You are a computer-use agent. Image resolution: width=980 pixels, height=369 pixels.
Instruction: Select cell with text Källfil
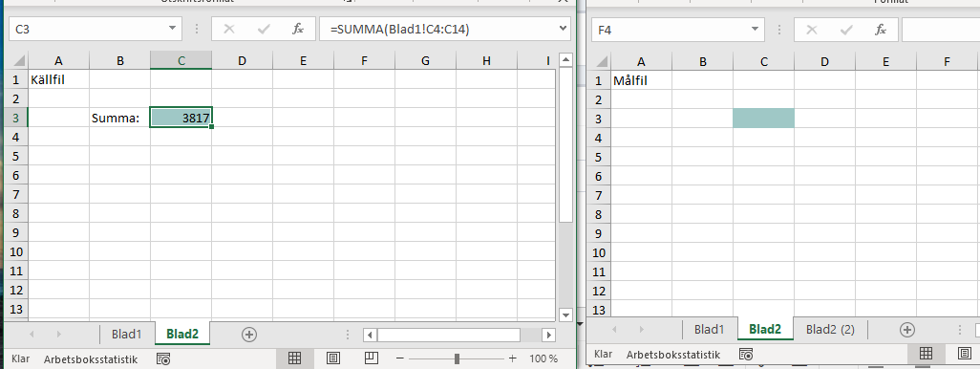point(59,78)
